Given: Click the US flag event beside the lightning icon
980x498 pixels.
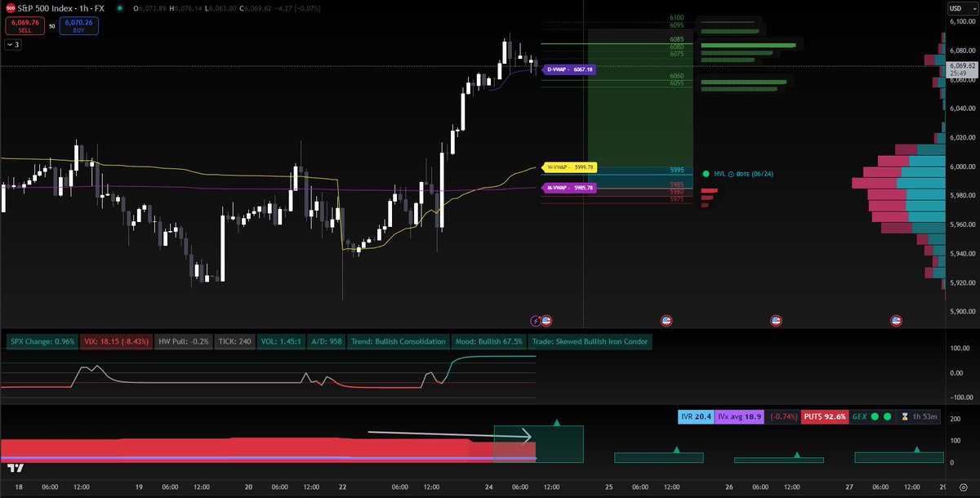Looking at the screenshot, I should pos(546,321).
